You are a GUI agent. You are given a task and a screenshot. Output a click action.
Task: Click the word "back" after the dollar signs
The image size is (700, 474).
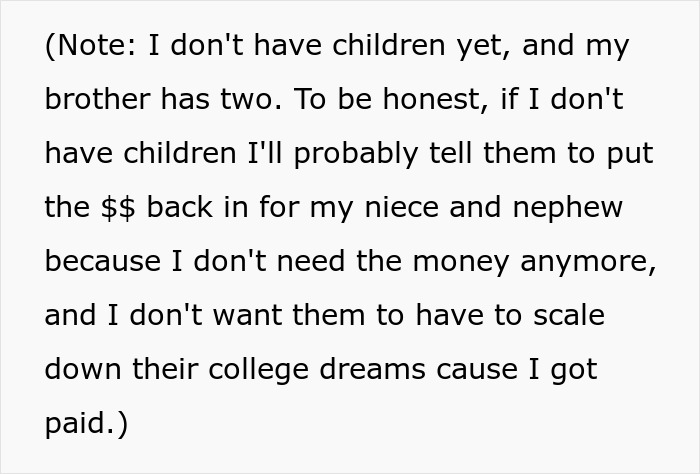[179, 208]
